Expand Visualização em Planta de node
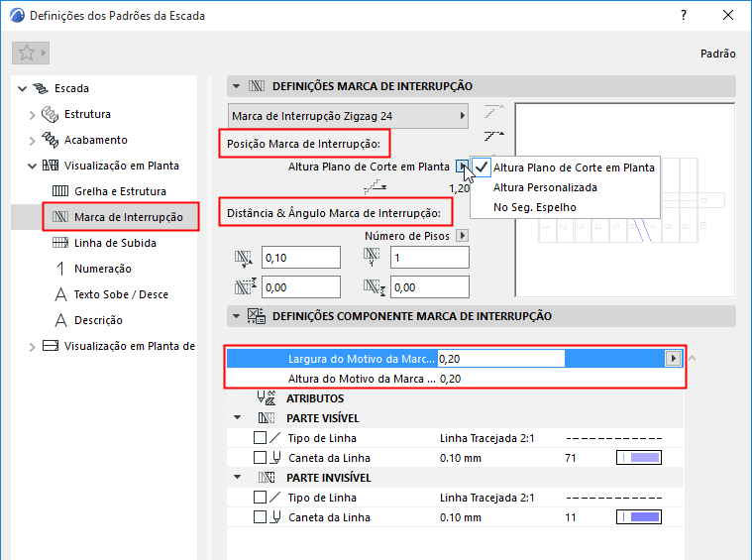752x560 pixels. coord(32,347)
